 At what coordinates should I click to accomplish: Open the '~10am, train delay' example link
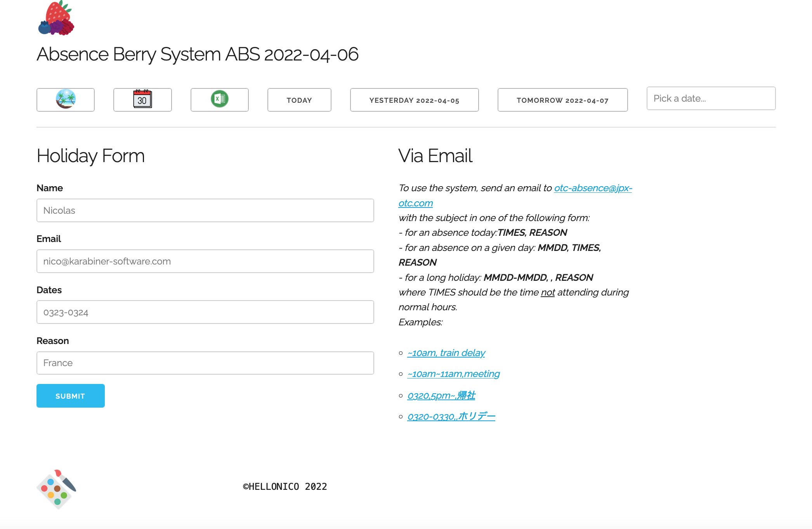click(446, 353)
